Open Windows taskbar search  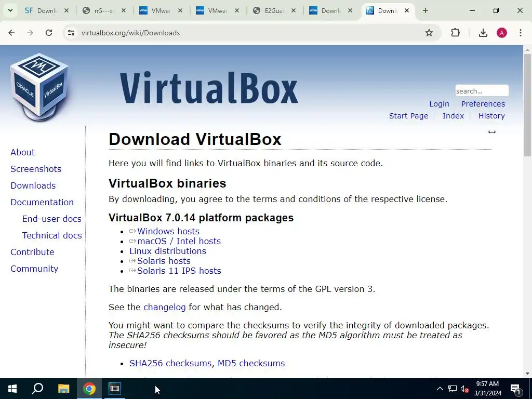tap(37, 389)
